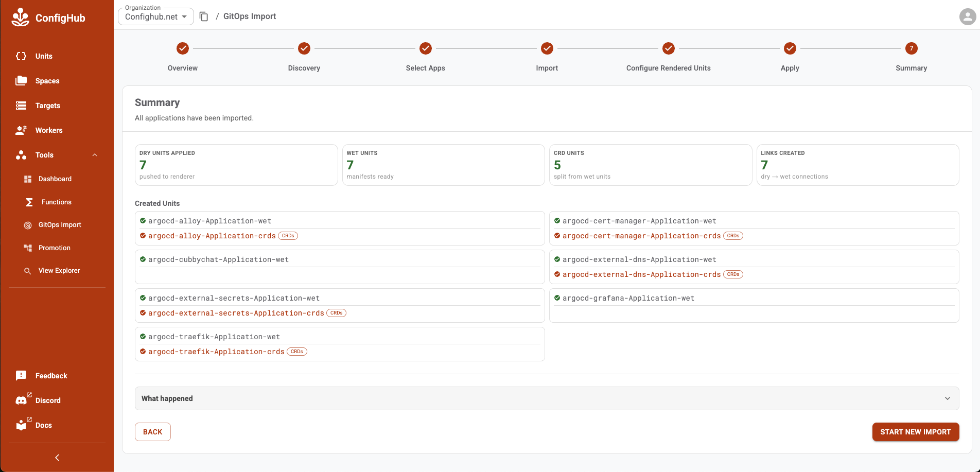Click the copy icon beside organization selector
The image size is (980, 472).
(x=204, y=16)
